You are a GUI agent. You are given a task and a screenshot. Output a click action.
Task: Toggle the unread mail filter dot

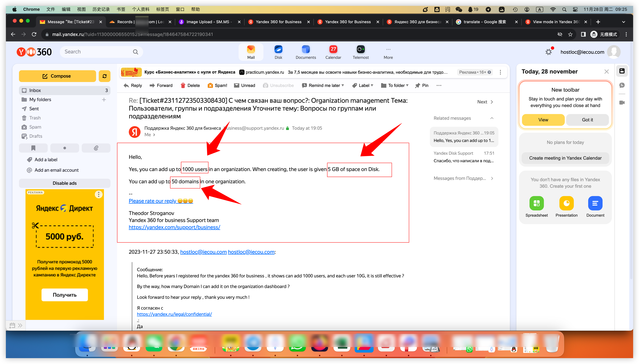[65, 148]
